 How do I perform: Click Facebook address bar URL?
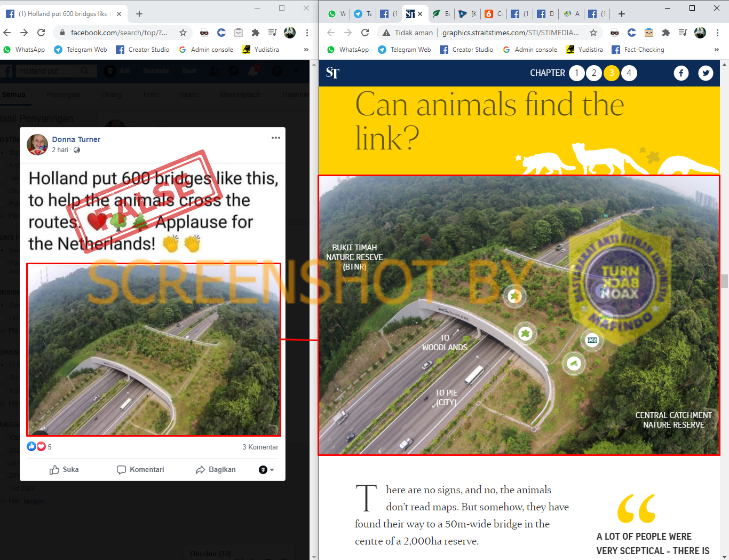click(118, 33)
